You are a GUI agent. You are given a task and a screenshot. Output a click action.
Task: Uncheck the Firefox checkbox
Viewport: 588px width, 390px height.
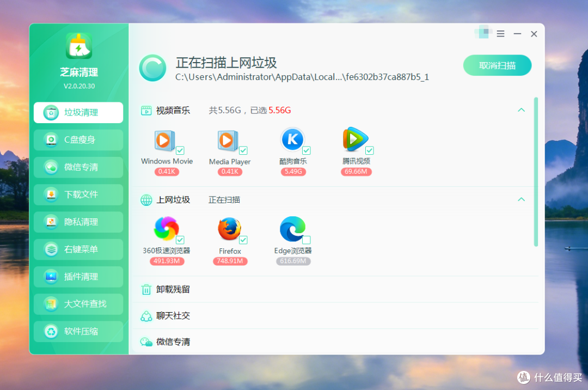click(x=243, y=240)
